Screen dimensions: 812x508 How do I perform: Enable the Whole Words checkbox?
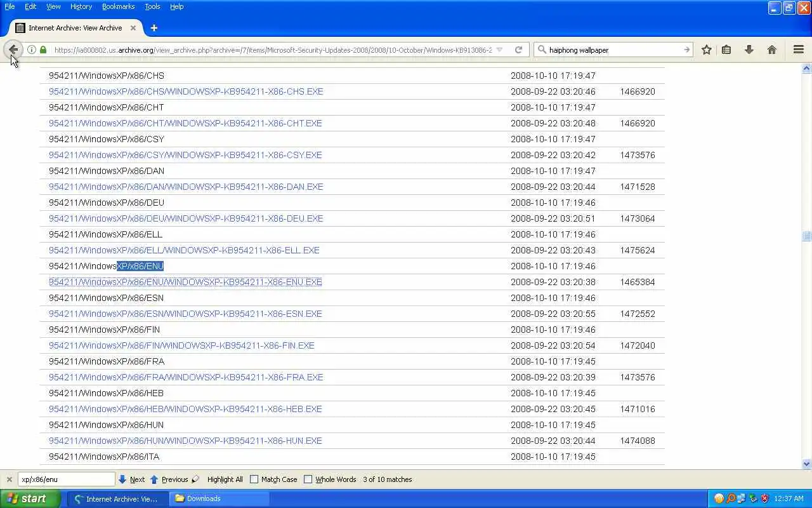308,479
